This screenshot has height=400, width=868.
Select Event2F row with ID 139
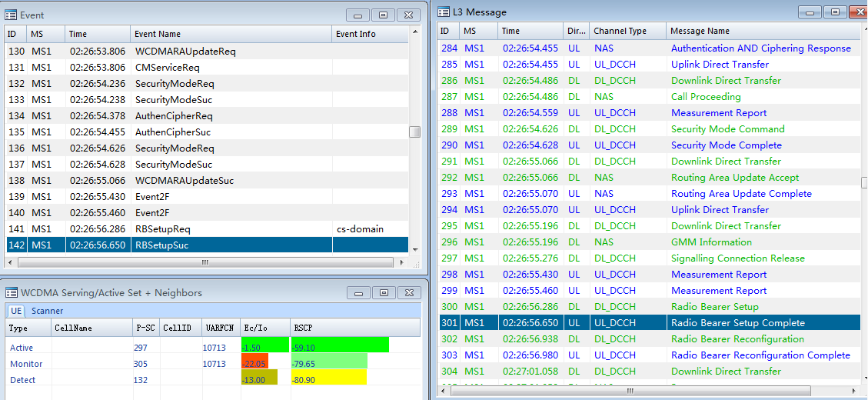click(207, 197)
